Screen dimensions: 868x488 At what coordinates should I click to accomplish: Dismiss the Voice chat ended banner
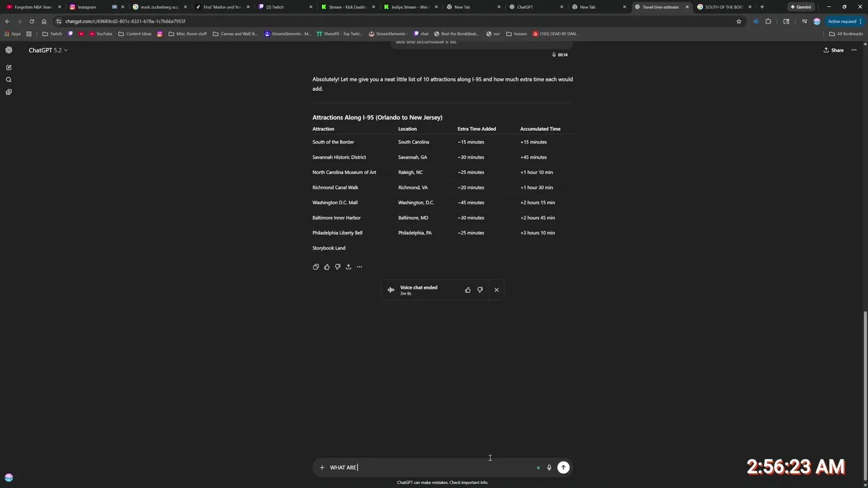(x=496, y=290)
